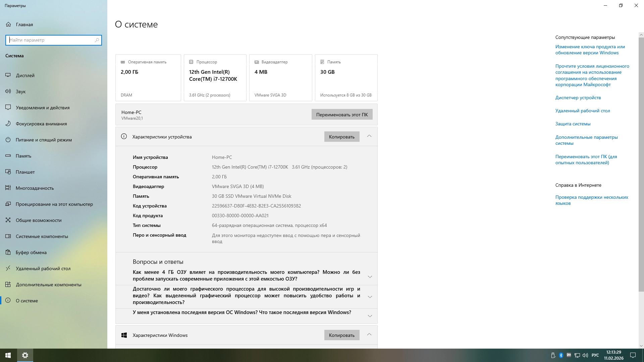
Task: Click the Clipboard icon in sidebar
Action: [x=8, y=252]
